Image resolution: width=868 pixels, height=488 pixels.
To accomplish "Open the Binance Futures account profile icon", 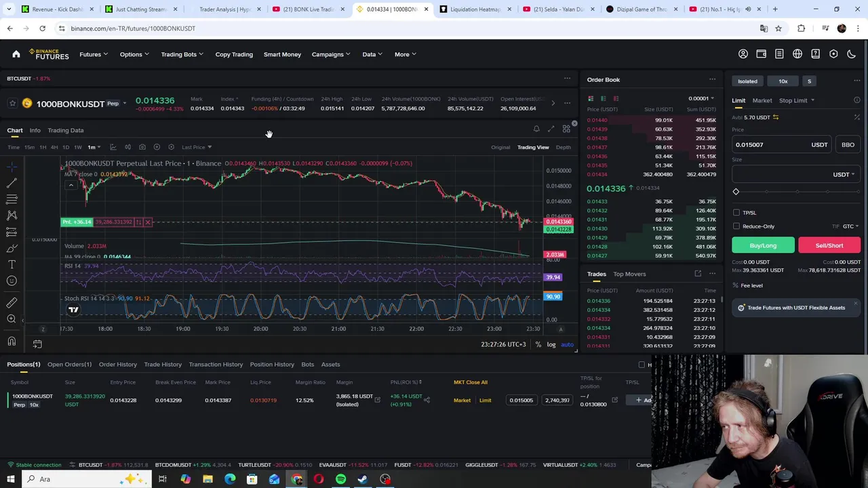I will click(743, 54).
